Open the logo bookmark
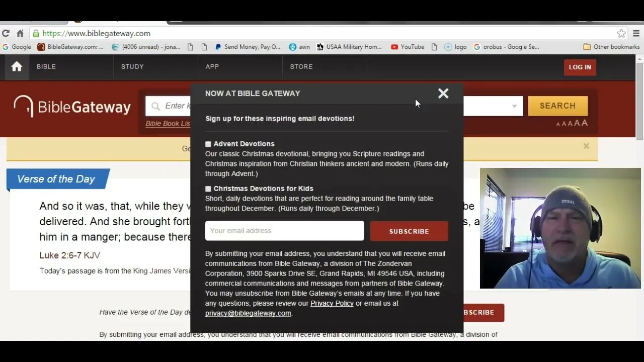The height and width of the screenshot is (362, 644). point(455,47)
